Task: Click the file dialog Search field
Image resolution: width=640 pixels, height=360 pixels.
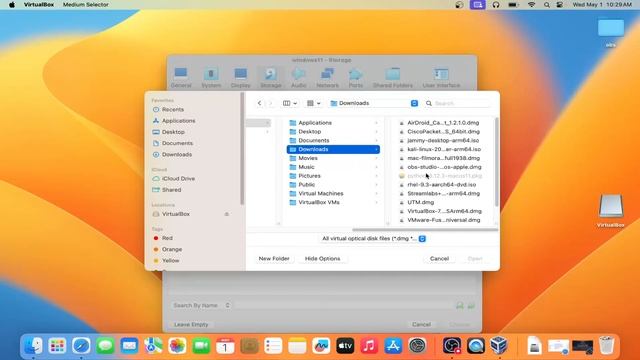Action: click(x=458, y=103)
